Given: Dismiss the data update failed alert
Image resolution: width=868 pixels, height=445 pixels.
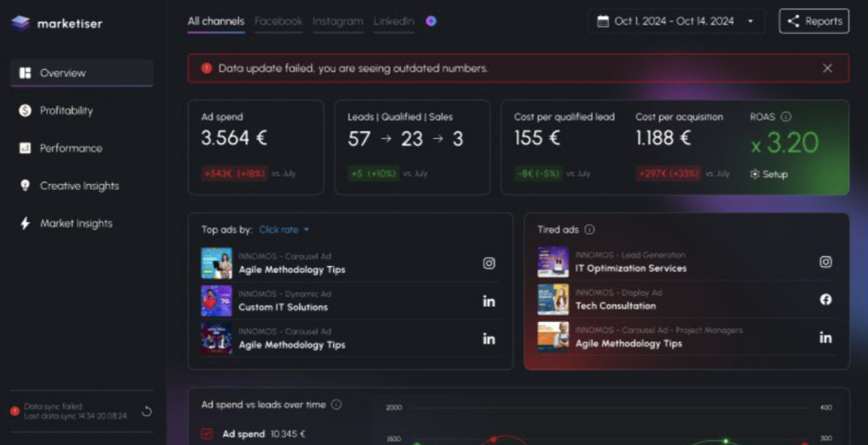Looking at the screenshot, I should [x=827, y=68].
